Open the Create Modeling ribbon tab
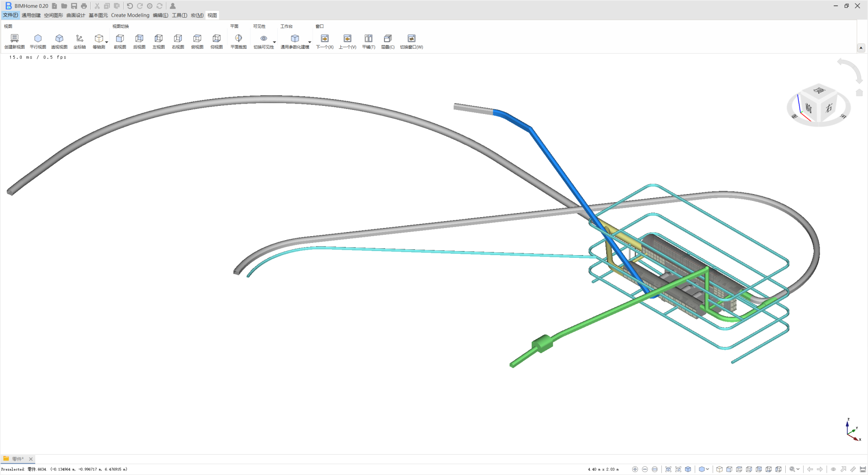Image resolution: width=868 pixels, height=475 pixels. [130, 15]
